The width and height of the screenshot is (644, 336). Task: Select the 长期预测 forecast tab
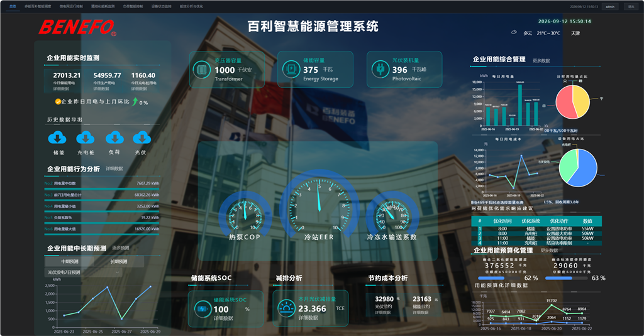119,261
